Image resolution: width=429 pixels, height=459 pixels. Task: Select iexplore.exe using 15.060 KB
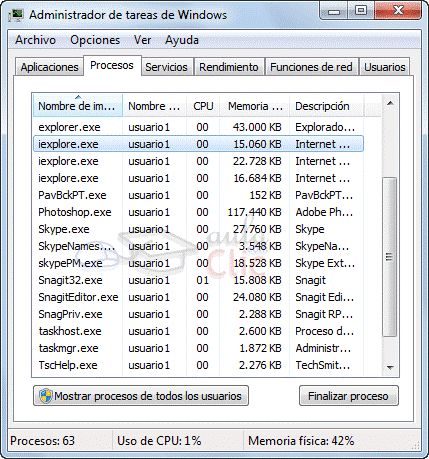[198, 144]
